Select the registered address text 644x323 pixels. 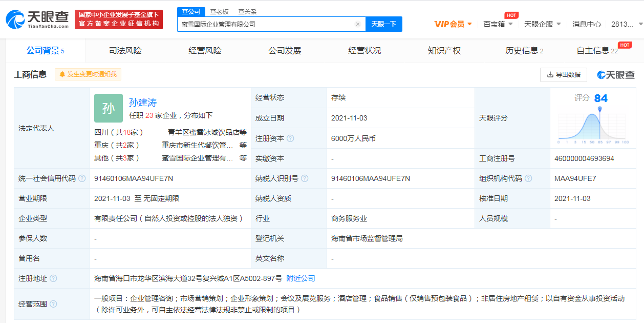[188, 278]
